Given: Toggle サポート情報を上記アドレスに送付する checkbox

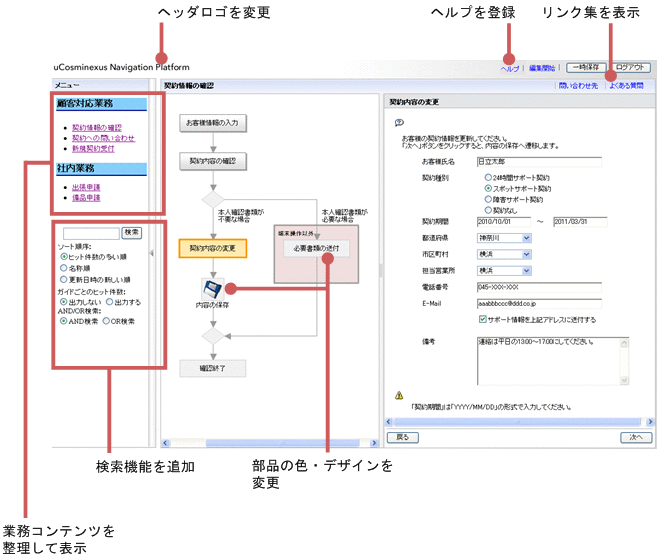Looking at the screenshot, I should pyautogui.click(x=483, y=319).
